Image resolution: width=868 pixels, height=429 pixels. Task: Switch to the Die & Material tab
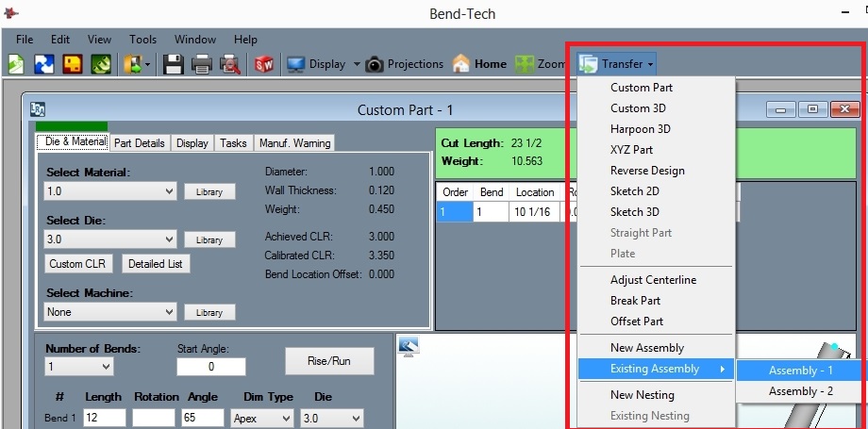(x=74, y=141)
